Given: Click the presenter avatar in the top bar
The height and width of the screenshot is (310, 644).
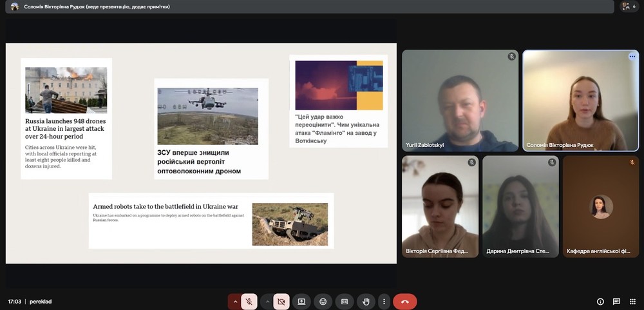Looking at the screenshot, I should pos(14,6).
